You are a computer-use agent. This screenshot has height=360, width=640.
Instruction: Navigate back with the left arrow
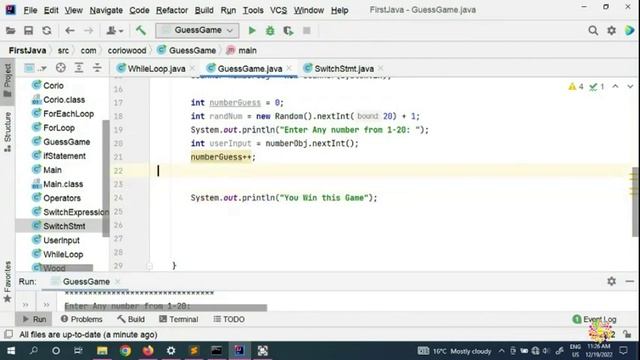[x=70, y=31]
